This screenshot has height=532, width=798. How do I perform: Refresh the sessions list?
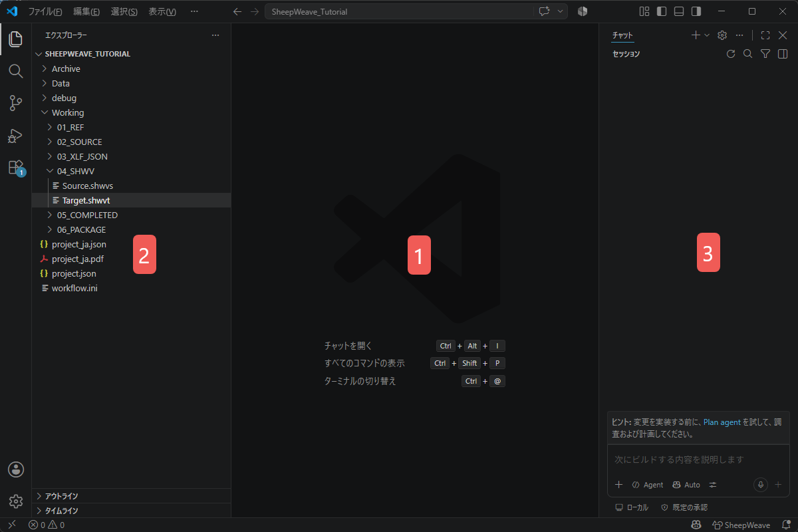pyautogui.click(x=730, y=54)
